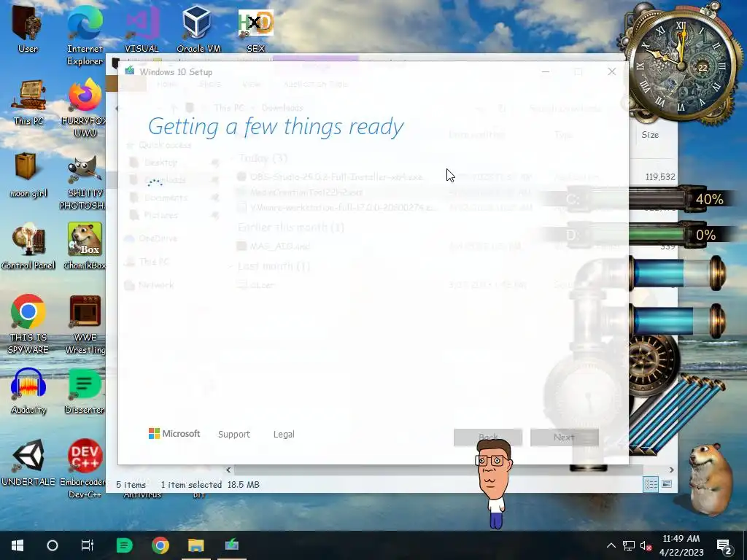747x560 pixels.
Task: Open the VISUAL studio desktop icon
Action: [x=142, y=28]
